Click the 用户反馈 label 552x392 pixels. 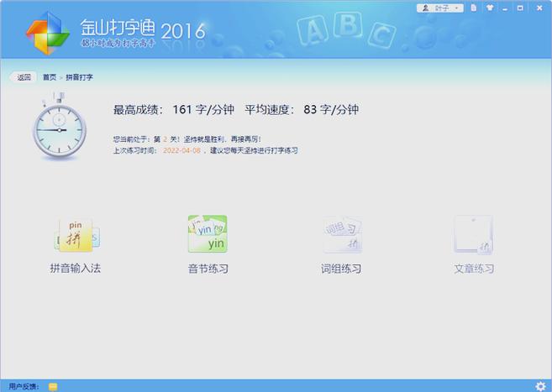[x=24, y=387]
